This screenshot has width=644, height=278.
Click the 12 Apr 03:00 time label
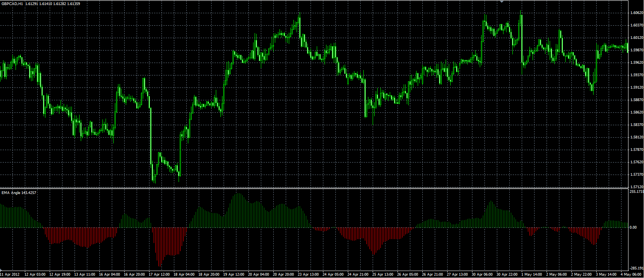[35, 275]
